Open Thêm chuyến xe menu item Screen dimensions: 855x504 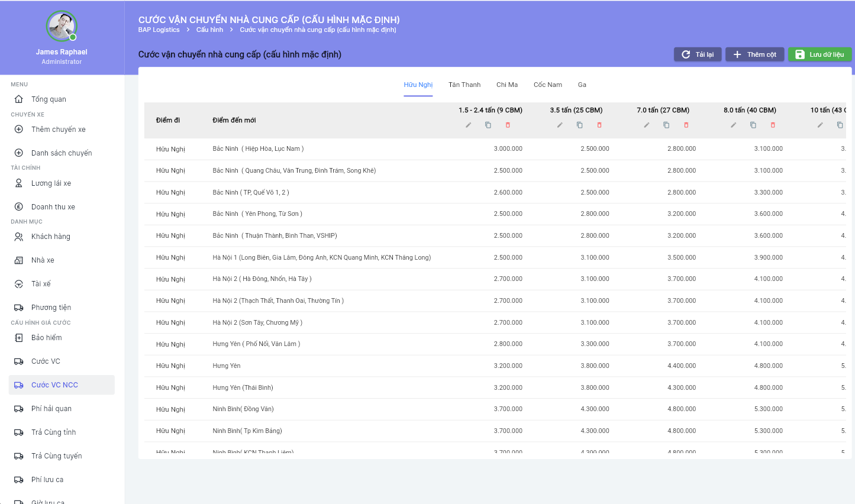click(58, 130)
